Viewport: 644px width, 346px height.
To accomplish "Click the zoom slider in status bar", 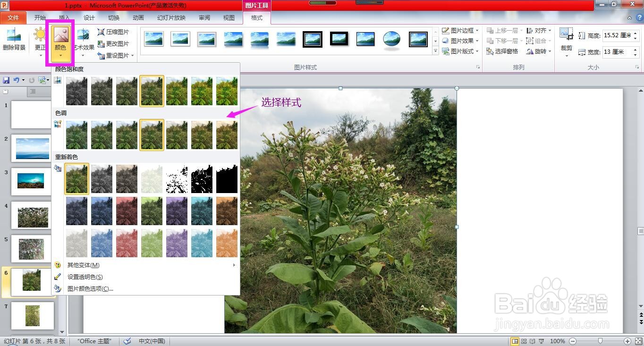I will pos(600,341).
